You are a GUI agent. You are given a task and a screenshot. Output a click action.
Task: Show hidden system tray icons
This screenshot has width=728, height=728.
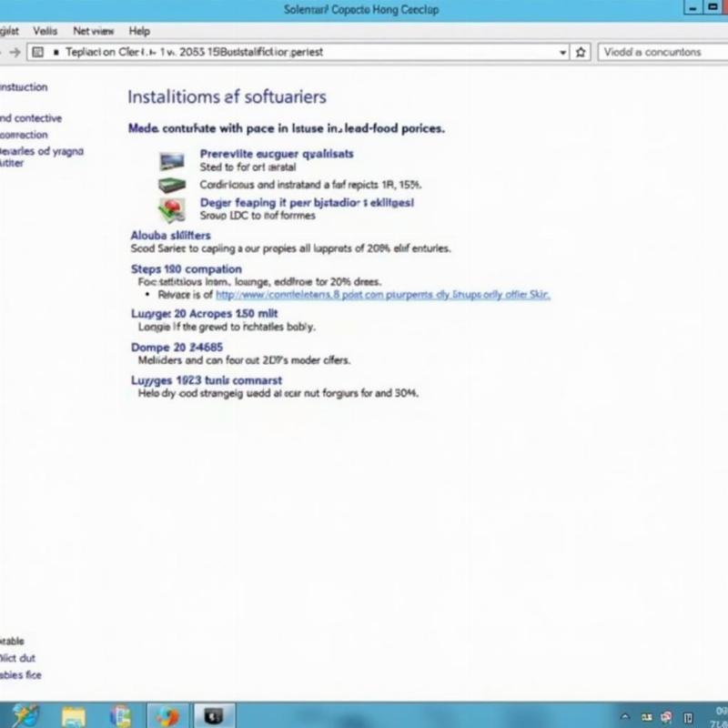click(x=625, y=715)
